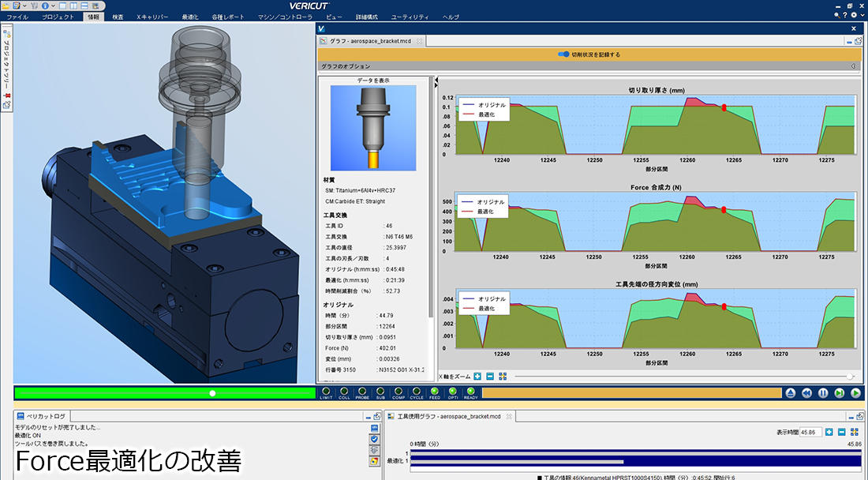This screenshot has height=480, width=868.
Task: Open the ヘルプ menu
Action: click(x=451, y=17)
